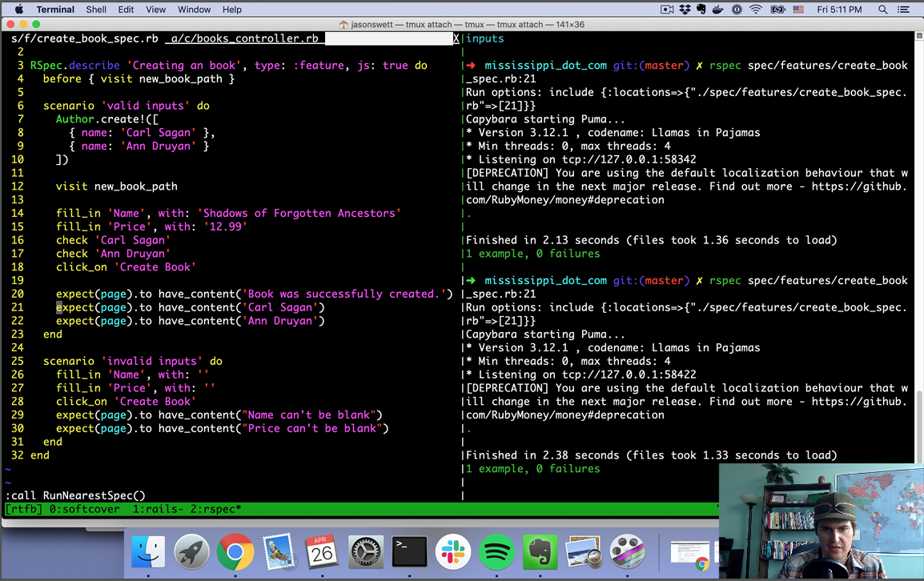Open the Window menu
This screenshot has width=924, height=581.
[195, 10]
